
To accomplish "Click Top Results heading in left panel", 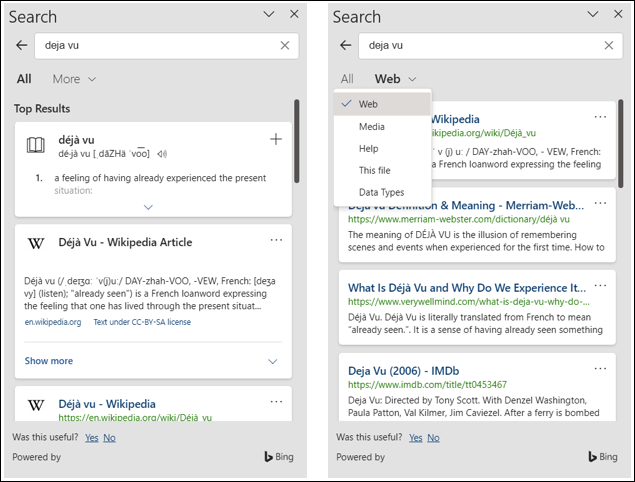I will [x=42, y=109].
